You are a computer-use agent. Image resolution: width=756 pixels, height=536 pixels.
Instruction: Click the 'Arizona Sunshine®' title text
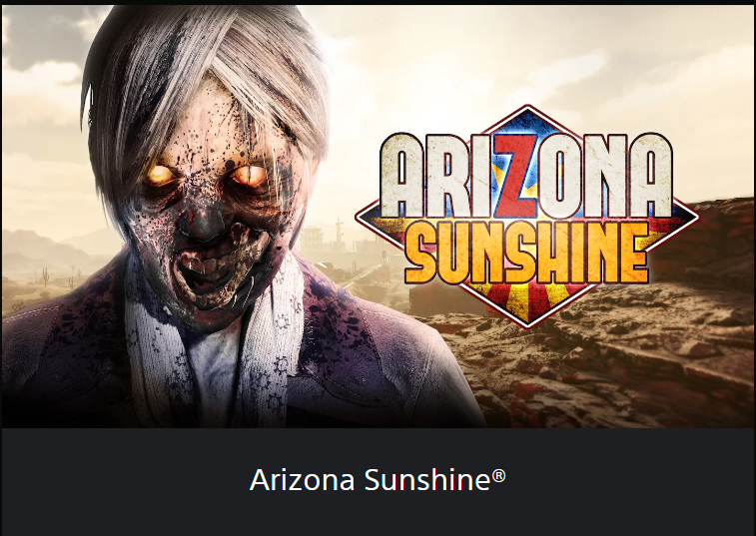pyautogui.click(x=378, y=479)
